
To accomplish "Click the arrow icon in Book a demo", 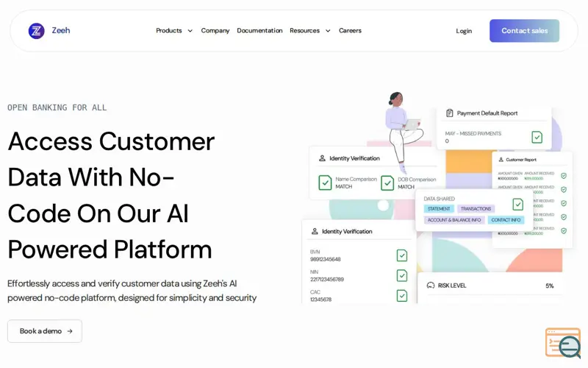I will point(70,331).
